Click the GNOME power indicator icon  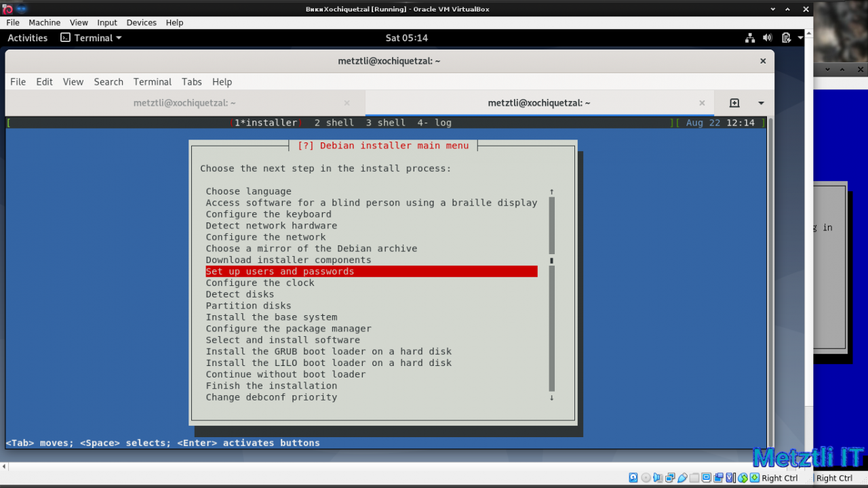[786, 38]
